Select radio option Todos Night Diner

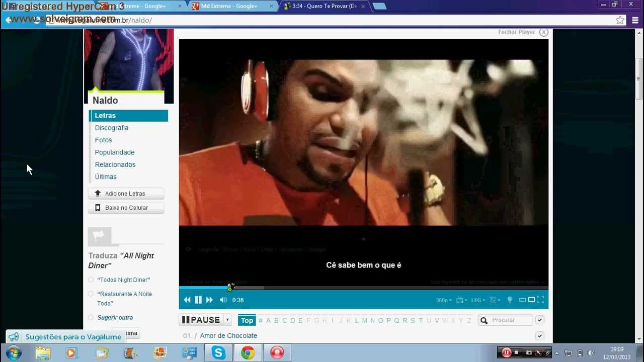(91, 280)
